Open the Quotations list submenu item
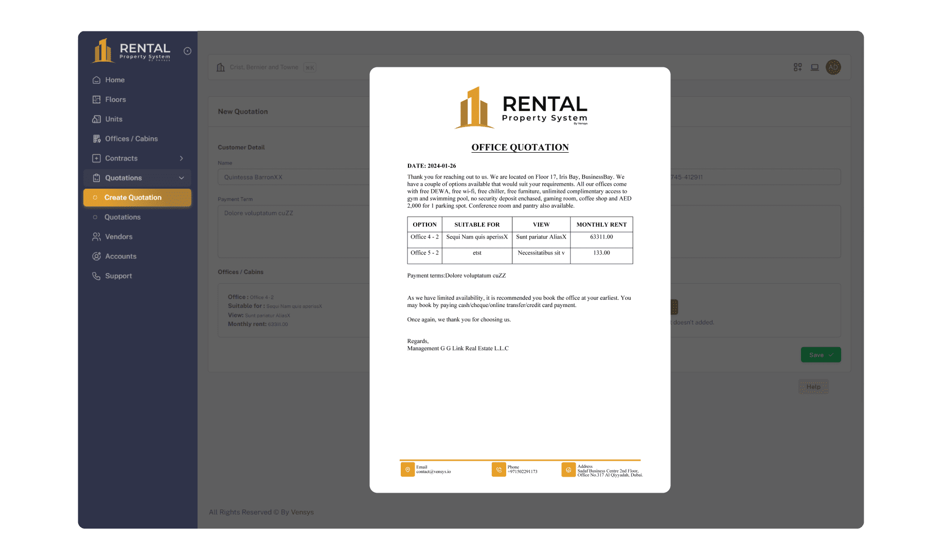The height and width of the screenshot is (560, 926). click(137, 217)
